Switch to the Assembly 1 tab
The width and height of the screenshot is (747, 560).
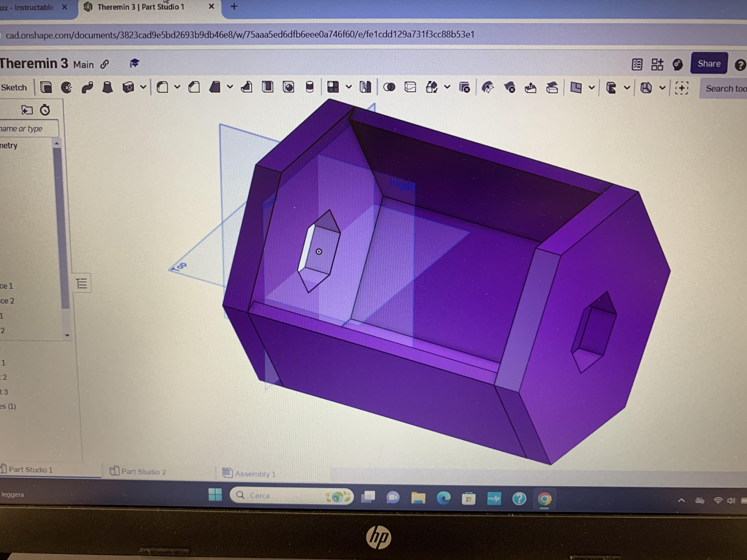pos(249,474)
